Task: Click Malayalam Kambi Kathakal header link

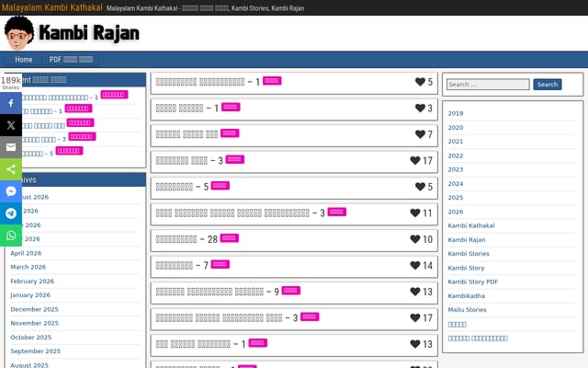Action: 52,7
